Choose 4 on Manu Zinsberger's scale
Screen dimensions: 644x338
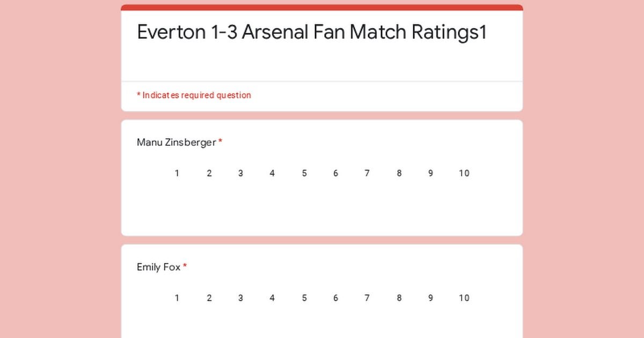click(x=272, y=173)
